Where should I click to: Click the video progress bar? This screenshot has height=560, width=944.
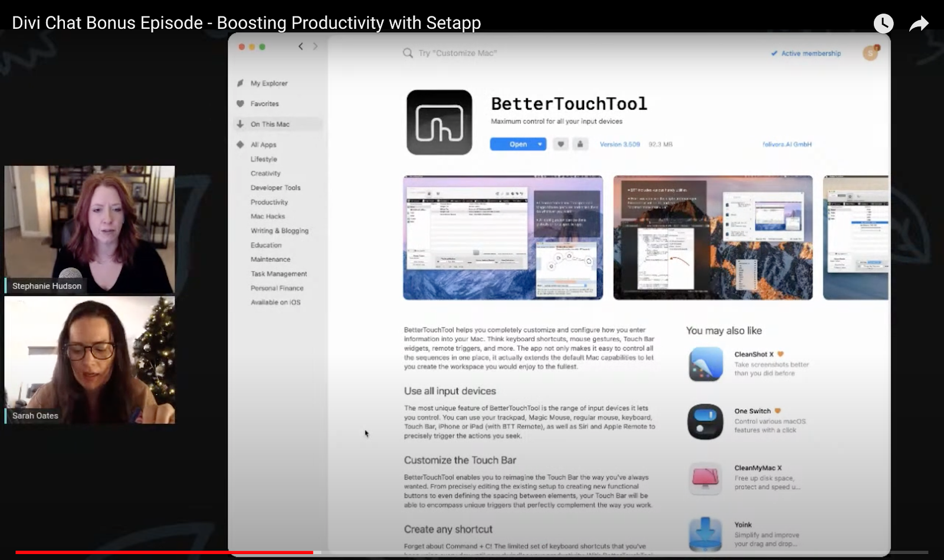pyautogui.click(x=472, y=552)
